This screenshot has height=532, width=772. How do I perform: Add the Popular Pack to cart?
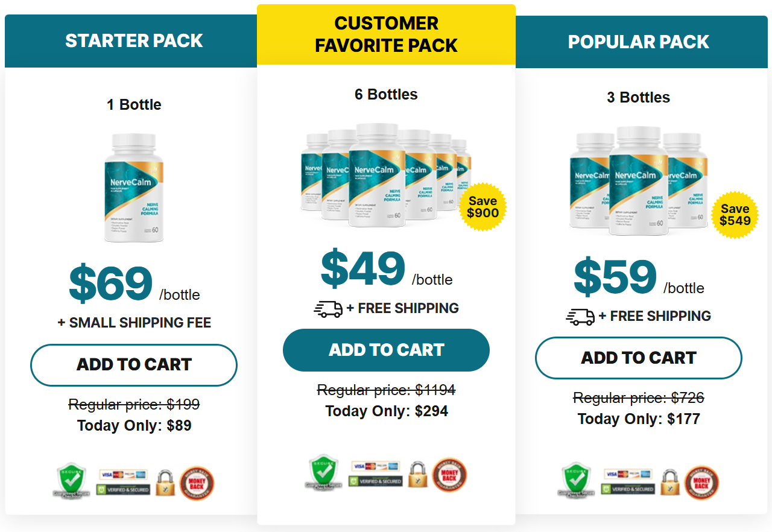(x=638, y=358)
